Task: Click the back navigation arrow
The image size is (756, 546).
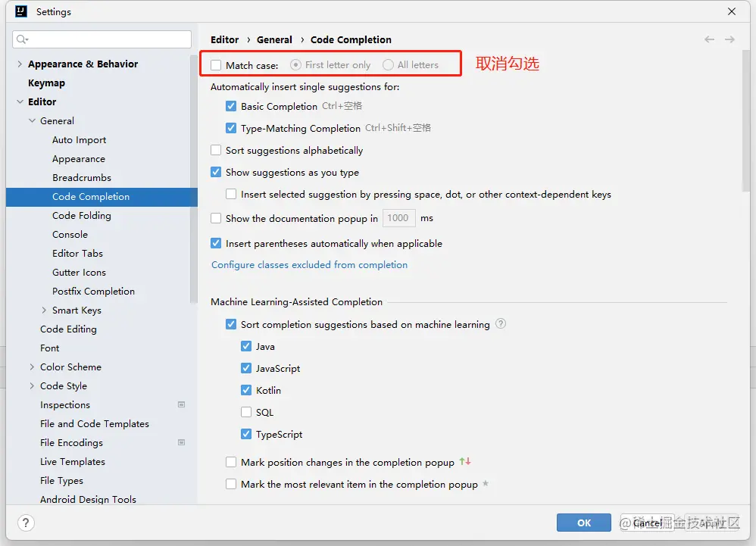Action: [709, 39]
